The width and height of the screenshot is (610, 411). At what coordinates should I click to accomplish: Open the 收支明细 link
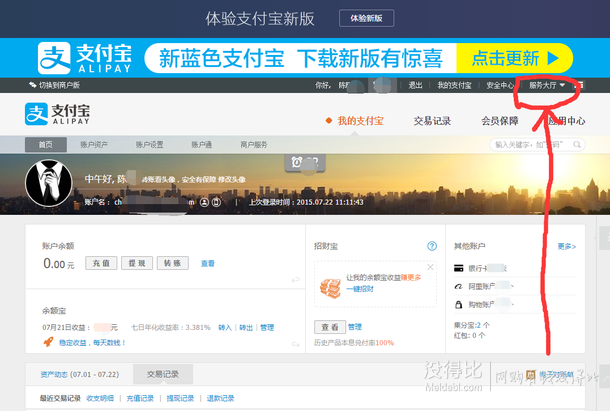click(x=100, y=399)
